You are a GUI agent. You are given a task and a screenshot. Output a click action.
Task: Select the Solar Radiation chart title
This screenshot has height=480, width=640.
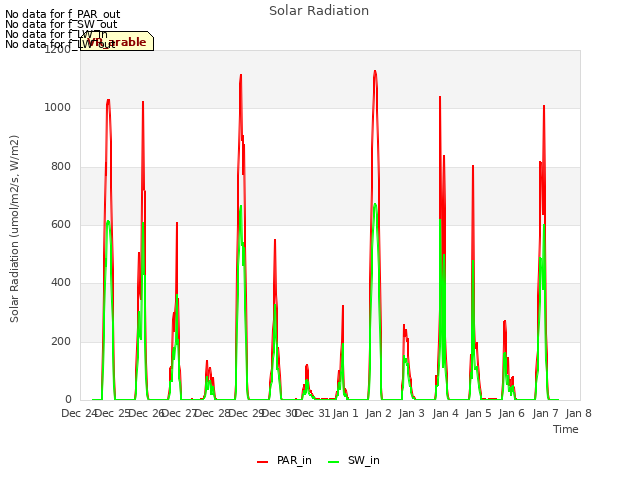point(319,11)
